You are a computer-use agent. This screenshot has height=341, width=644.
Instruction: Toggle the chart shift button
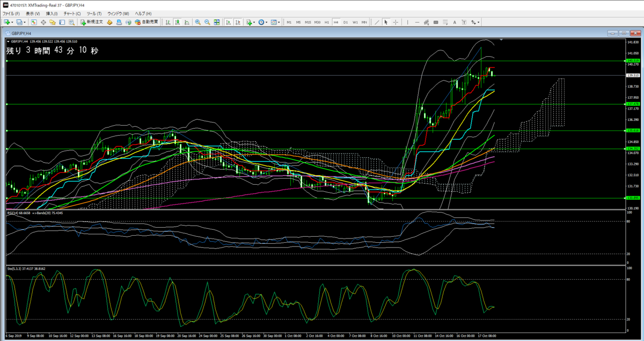click(238, 22)
